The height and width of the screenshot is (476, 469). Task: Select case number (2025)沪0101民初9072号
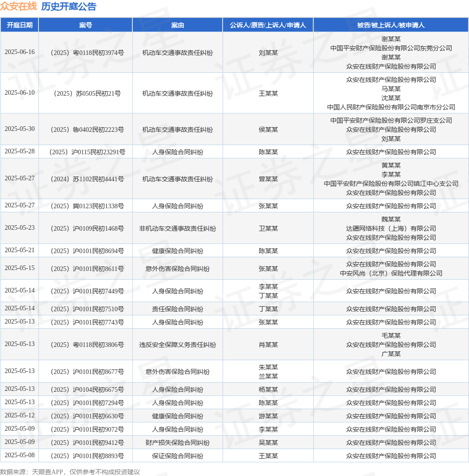click(x=87, y=430)
